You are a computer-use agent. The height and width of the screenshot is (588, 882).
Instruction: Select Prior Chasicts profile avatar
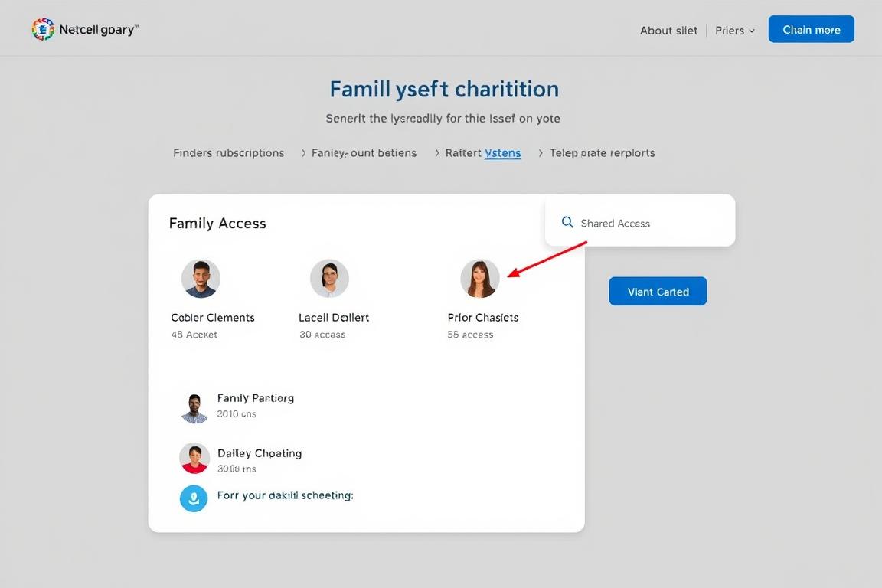click(x=480, y=278)
